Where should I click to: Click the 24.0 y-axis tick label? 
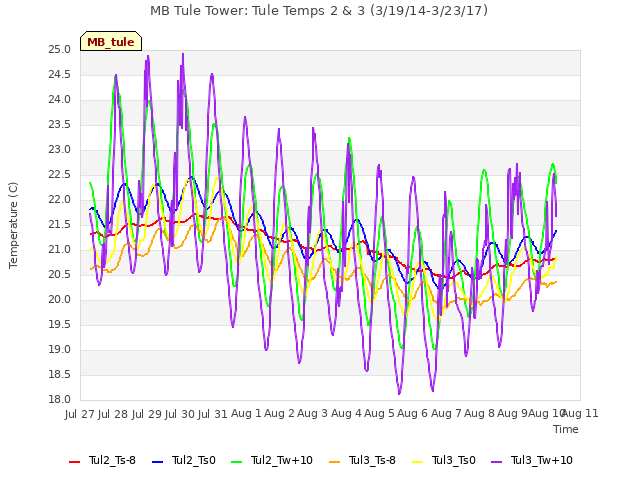point(60,100)
